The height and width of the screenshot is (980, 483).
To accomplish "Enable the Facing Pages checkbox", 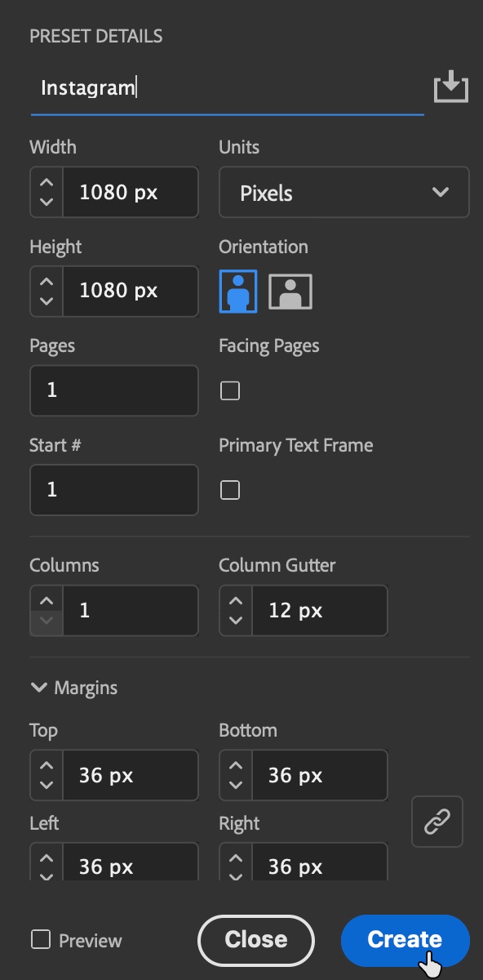I will coord(230,391).
